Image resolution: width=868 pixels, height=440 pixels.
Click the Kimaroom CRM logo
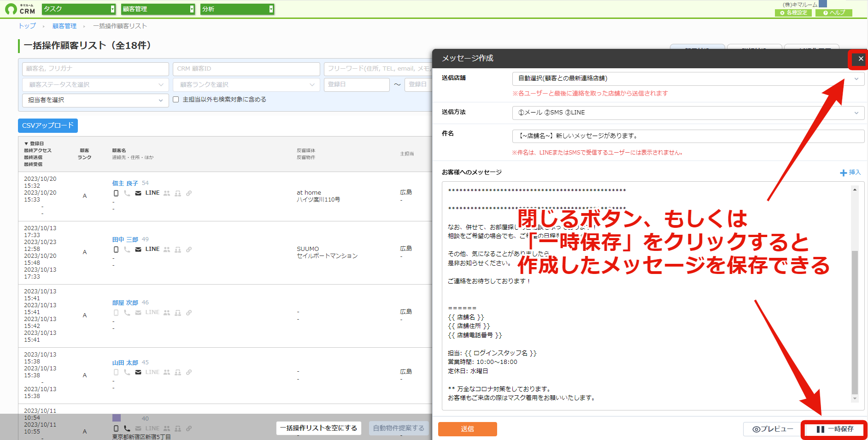pos(20,9)
